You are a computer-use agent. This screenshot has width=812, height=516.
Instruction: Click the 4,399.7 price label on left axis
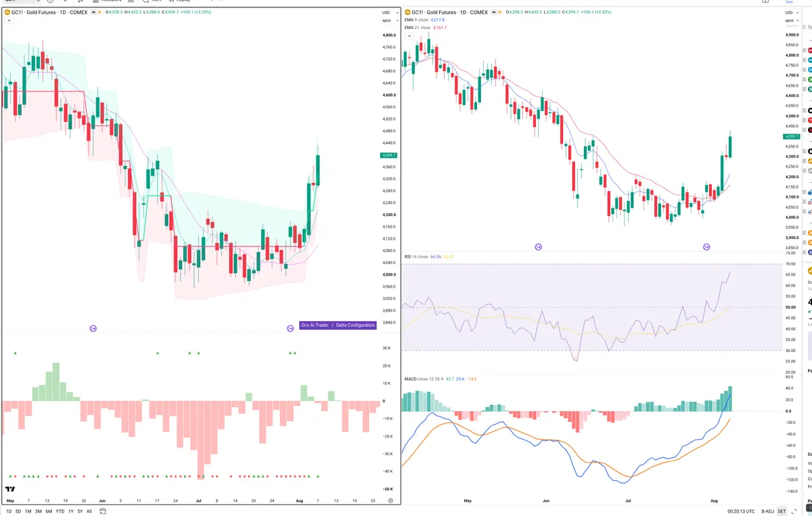click(388, 155)
